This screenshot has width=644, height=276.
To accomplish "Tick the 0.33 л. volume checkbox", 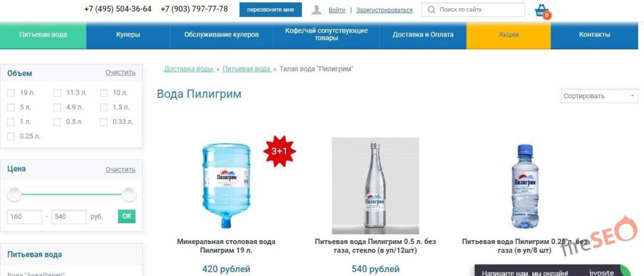I will click(x=104, y=122).
